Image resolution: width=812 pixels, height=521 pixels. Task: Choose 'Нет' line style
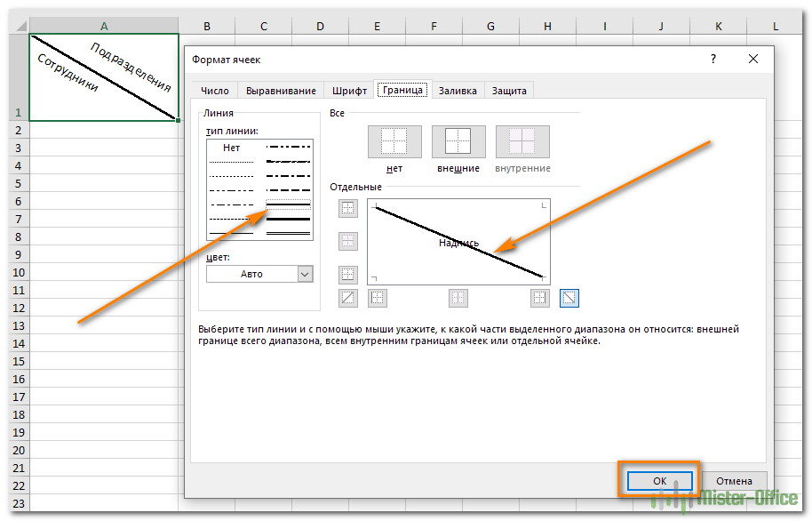coord(232,148)
